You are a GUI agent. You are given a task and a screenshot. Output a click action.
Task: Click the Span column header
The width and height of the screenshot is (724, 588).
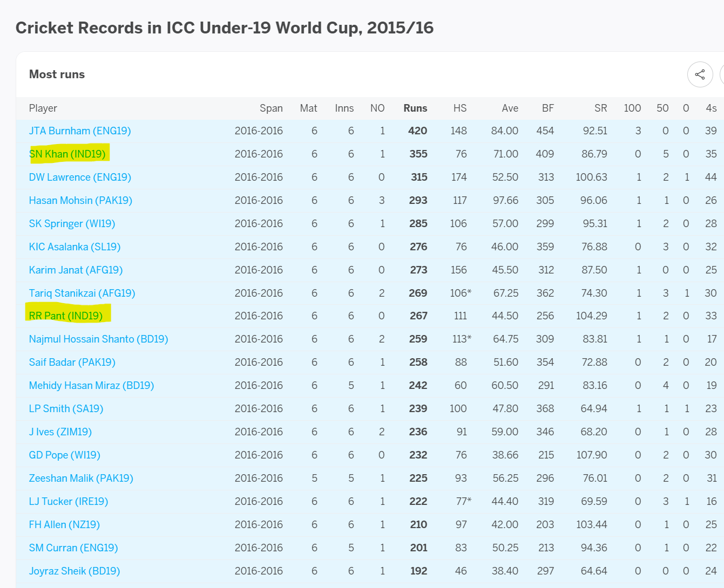[271, 108]
